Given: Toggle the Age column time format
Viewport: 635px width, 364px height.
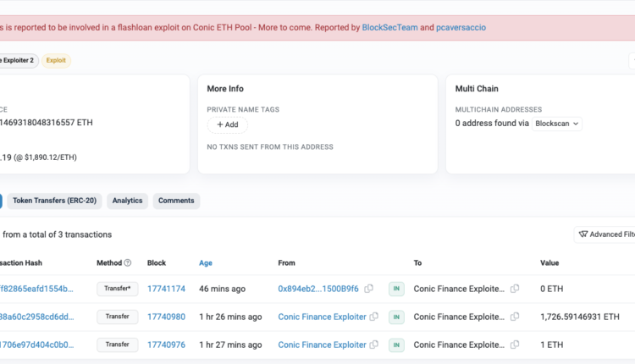Looking at the screenshot, I should [x=206, y=263].
